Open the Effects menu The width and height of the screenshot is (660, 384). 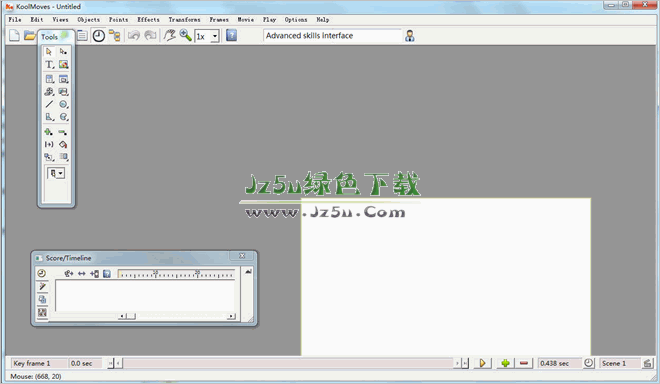point(148,20)
